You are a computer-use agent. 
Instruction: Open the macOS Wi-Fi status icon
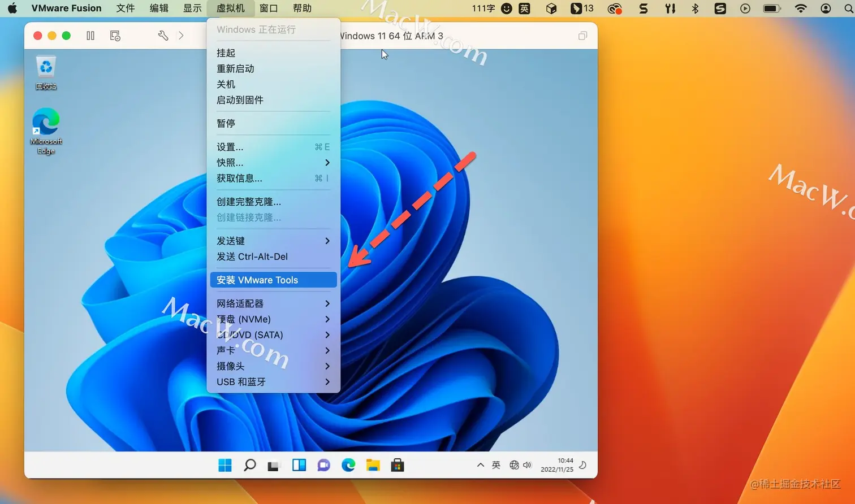pyautogui.click(x=801, y=8)
